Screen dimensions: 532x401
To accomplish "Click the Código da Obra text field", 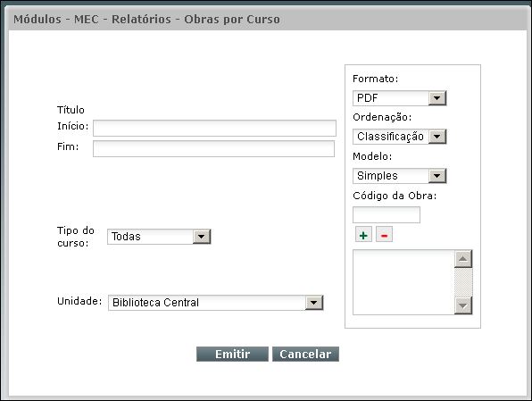I will (x=387, y=214).
